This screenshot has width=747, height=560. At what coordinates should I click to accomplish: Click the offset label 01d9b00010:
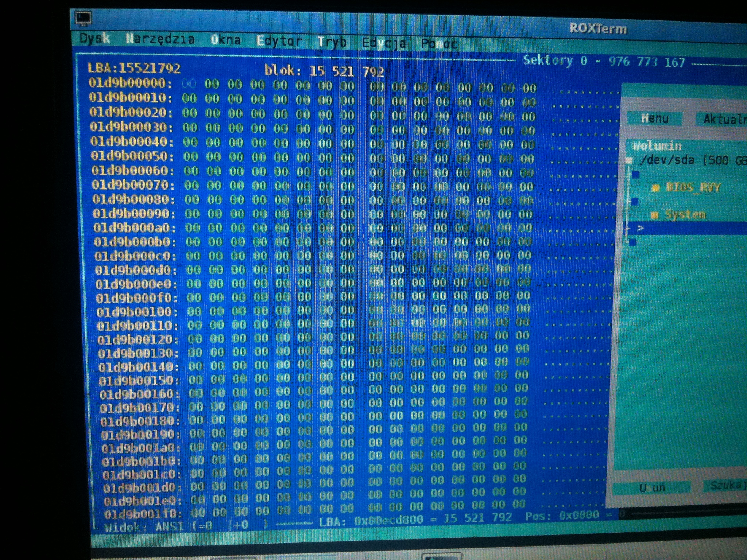pyautogui.click(x=131, y=97)
